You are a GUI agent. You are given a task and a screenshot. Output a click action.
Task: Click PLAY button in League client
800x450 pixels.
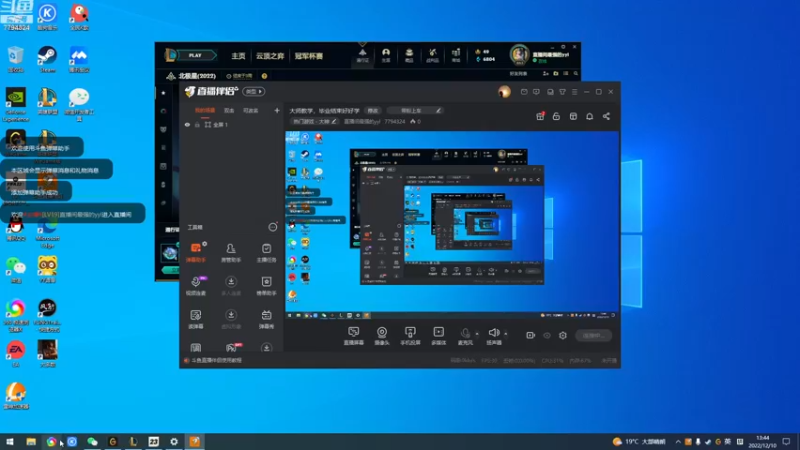(195, 55)
